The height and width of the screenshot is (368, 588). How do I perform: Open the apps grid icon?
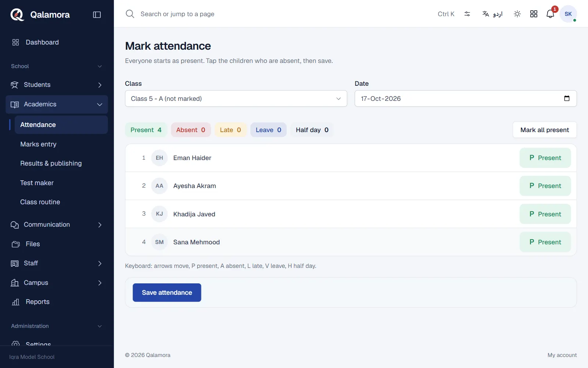[x=534, y=14]
